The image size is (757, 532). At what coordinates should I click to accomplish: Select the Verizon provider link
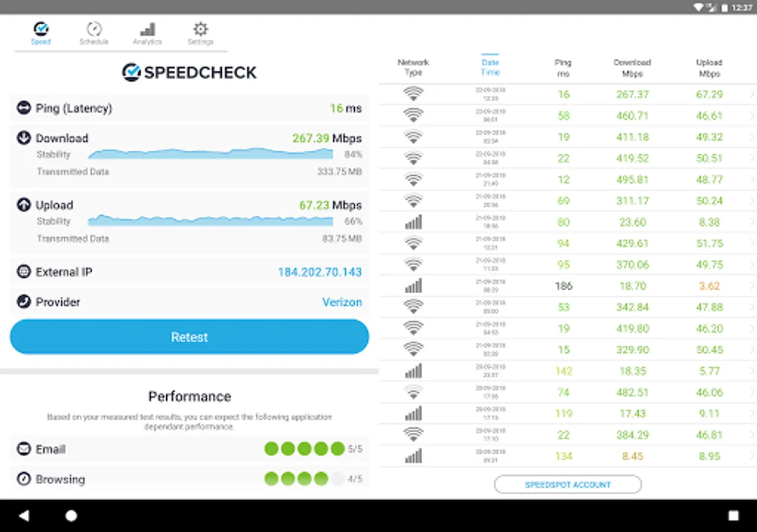coord(342,302)
